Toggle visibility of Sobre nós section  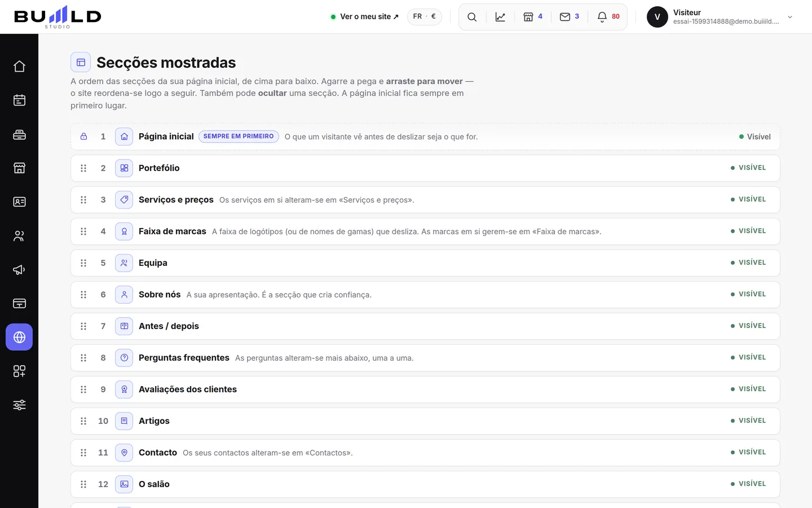[x=748, y=294]
